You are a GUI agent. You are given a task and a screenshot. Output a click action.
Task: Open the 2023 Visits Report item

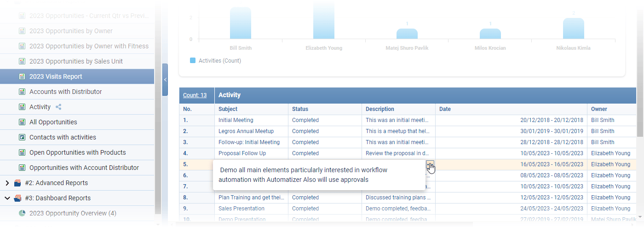click(x=56, y=76)
